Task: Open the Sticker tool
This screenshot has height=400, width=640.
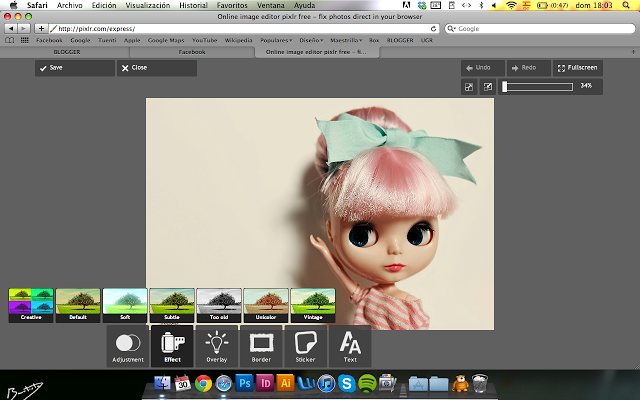Action: (305, 346)
